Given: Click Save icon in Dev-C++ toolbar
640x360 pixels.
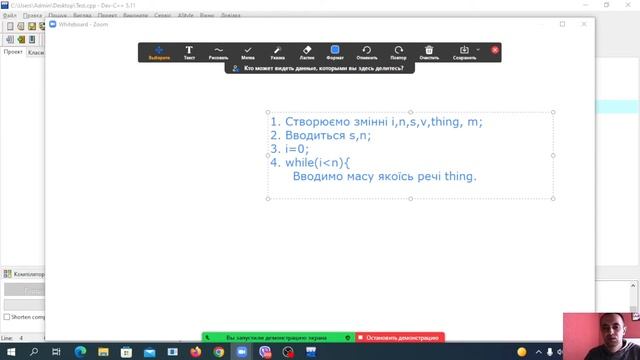Looking at the screenshot, I should tap(32, 26).
